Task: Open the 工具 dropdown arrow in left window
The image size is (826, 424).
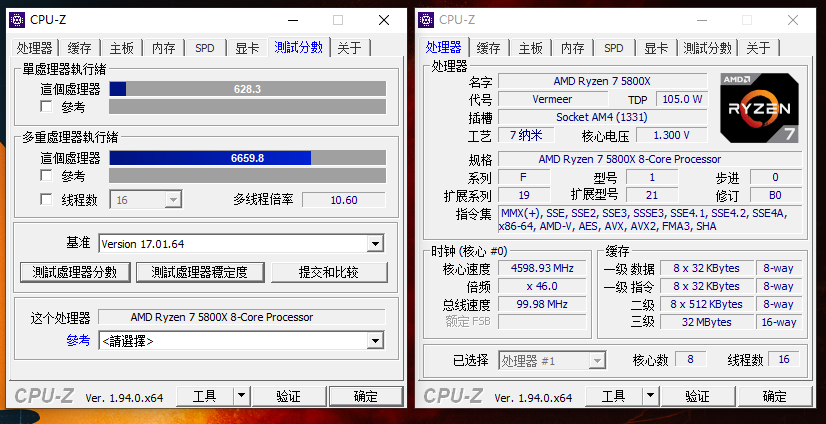Action: coord(241,396)
